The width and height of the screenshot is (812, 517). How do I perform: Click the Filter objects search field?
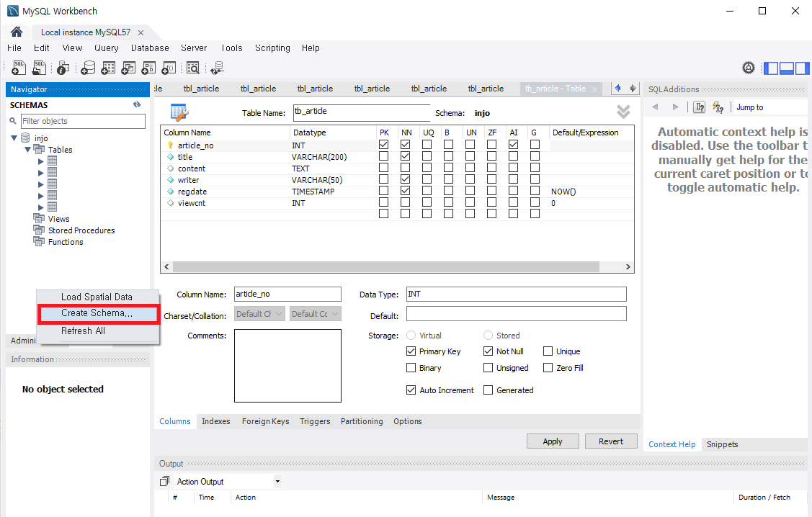(83, 121)
